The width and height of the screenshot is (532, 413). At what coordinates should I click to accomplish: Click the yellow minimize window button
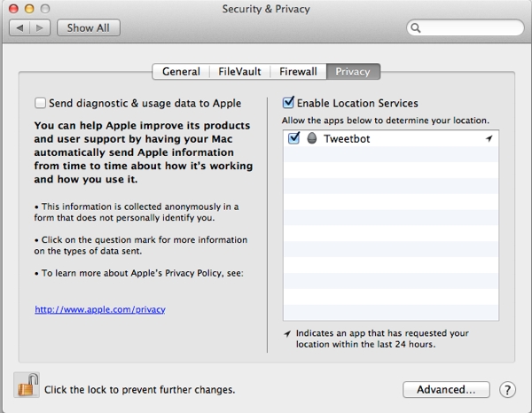tap(29, 9)
